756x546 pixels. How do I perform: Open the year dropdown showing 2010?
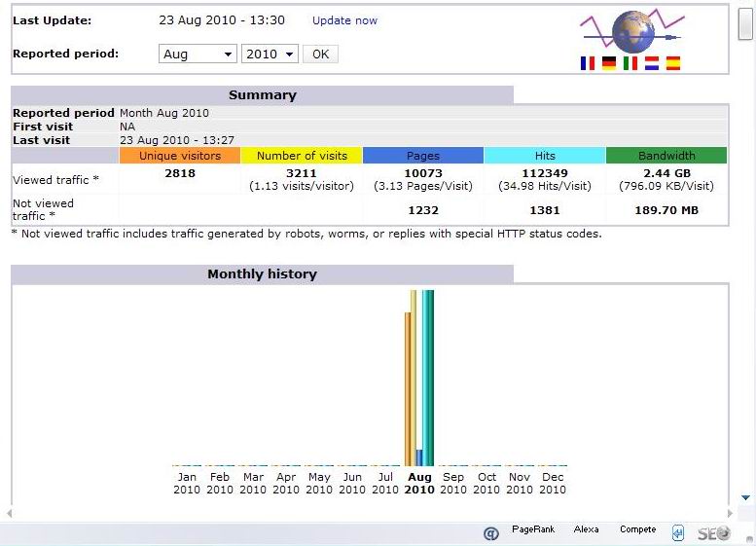pos(270,55)
